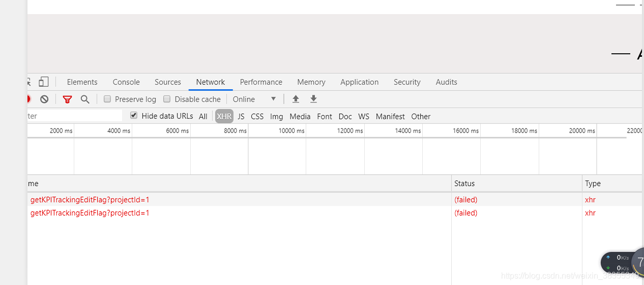Toggle the XHR request filter
The width and height of the screenshot is (644, 285).
click(x=224, y=116)
